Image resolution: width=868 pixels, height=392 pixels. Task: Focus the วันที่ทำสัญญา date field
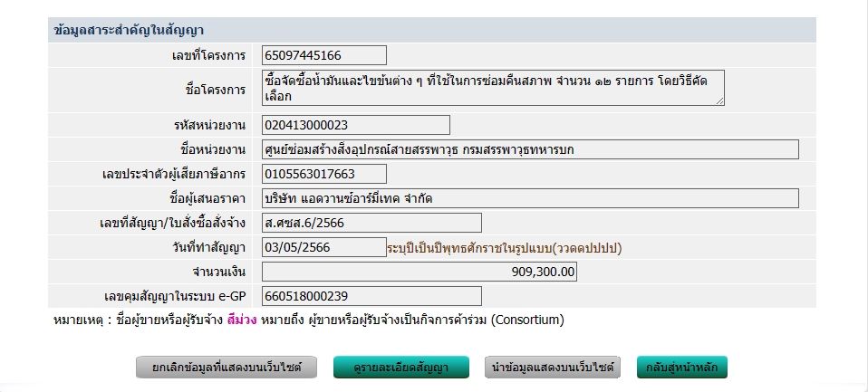click(323, 247)
